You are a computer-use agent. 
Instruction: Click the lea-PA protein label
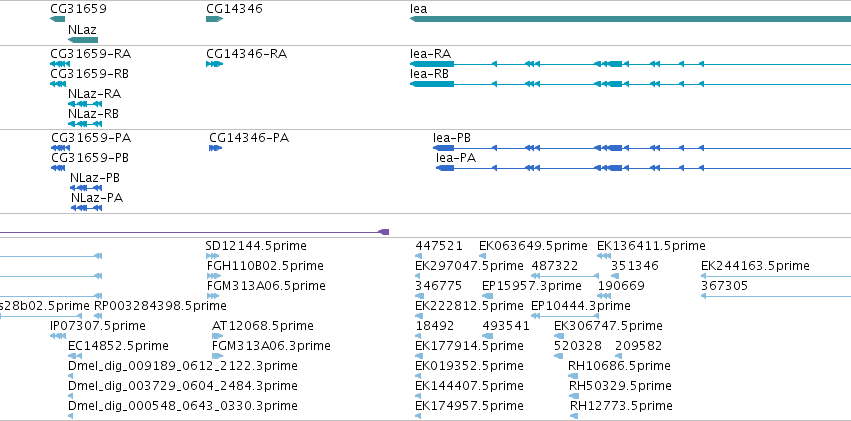(456, 158)
